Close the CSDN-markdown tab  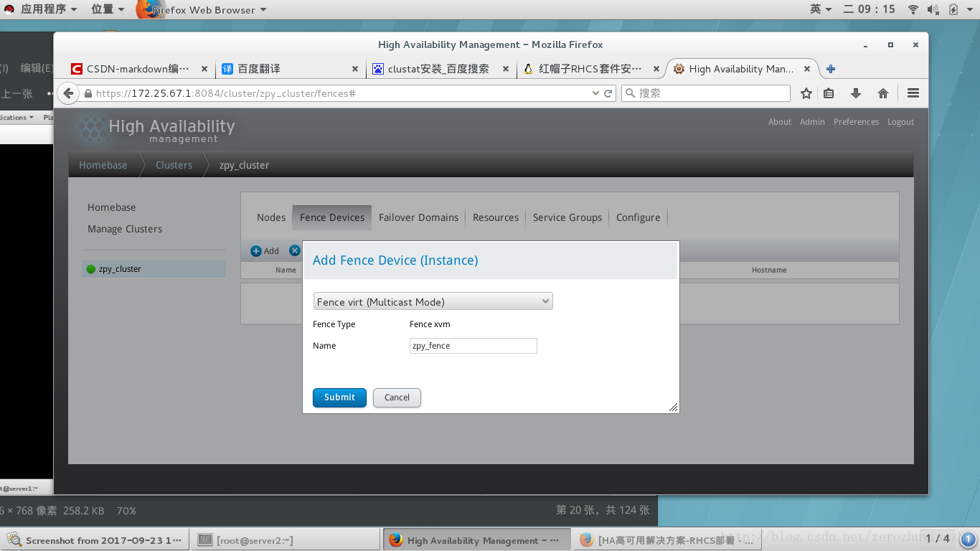click(204, 69)
